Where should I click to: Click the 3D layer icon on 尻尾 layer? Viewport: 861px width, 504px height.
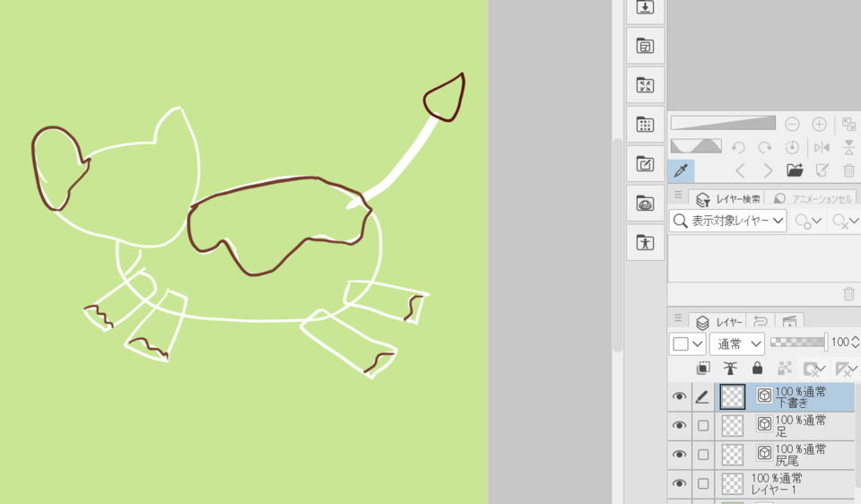click(x=764, y=453)
